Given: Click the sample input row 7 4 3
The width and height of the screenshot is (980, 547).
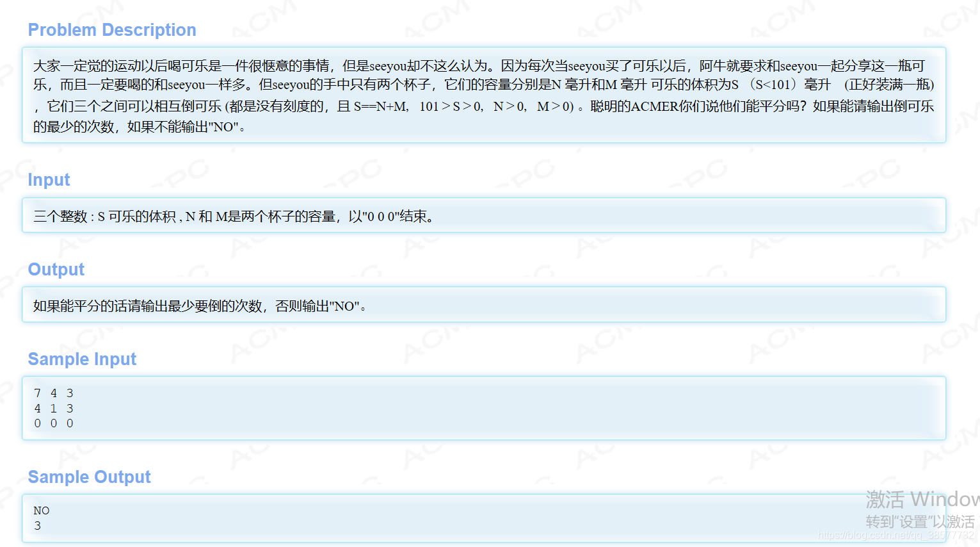Looking at the screenshot, I should [x=54, y=393].
